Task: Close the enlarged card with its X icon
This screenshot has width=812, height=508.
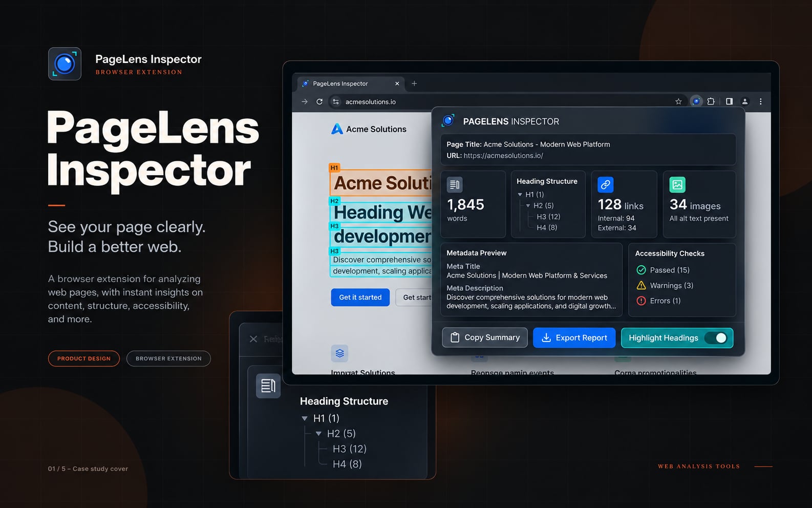Action: pos(253,339)
